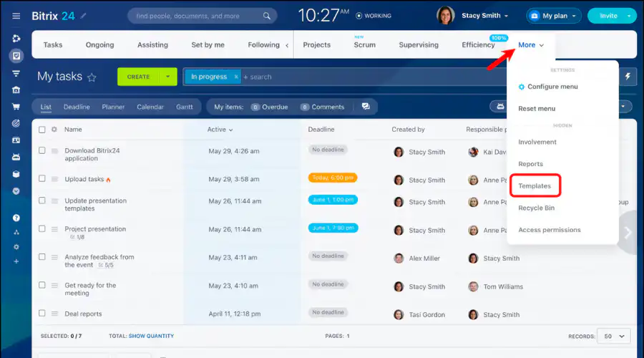Expand the More menu chevron

point(542,45)
